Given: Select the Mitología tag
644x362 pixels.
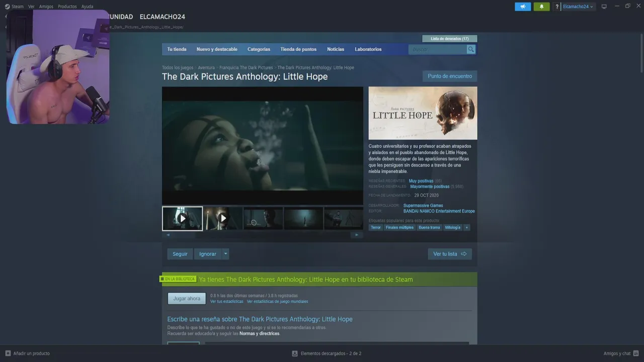Looking at the screenshot, I should point(453,227).
